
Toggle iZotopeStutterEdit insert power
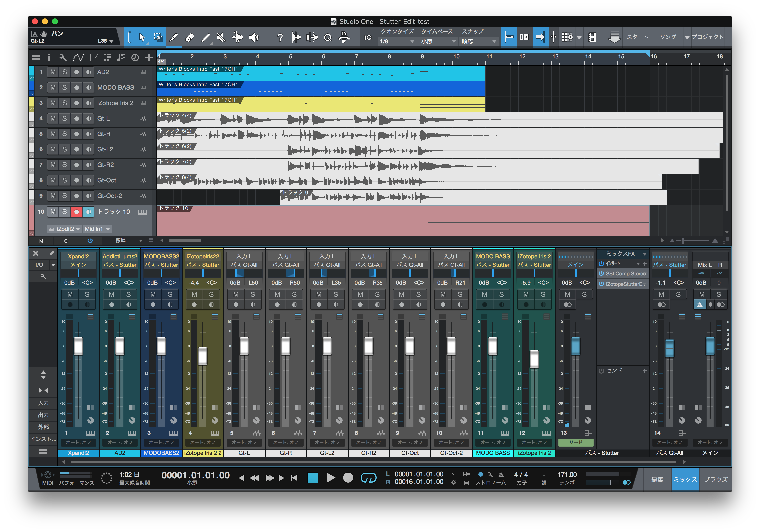[601, 284]
